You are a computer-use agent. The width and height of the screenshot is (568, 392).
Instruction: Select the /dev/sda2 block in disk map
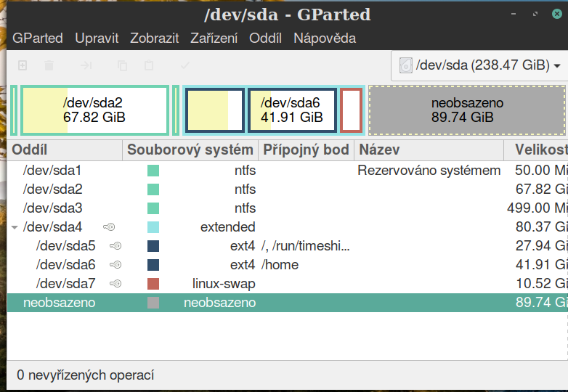pyautogui.click(x=94, y=110)
